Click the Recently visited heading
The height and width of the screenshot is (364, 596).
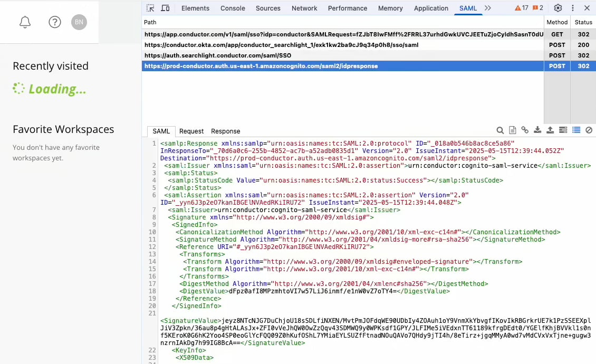(x=51, y=66)
